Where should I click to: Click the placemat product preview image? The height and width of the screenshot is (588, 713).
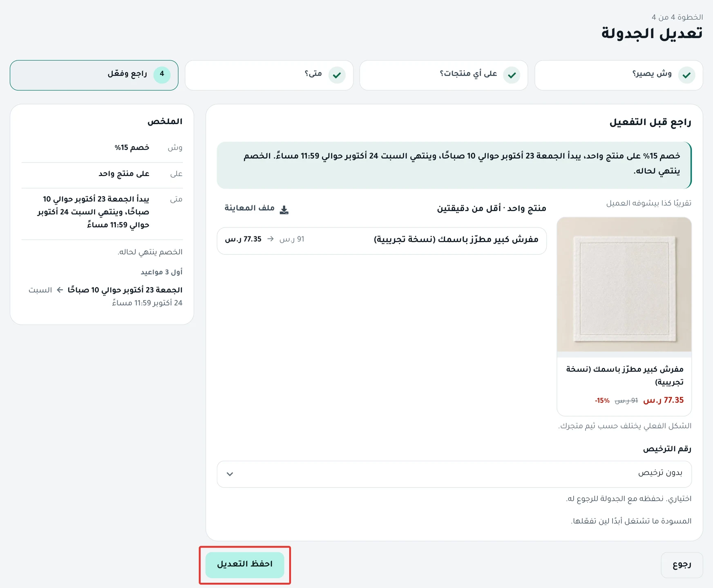624,284
